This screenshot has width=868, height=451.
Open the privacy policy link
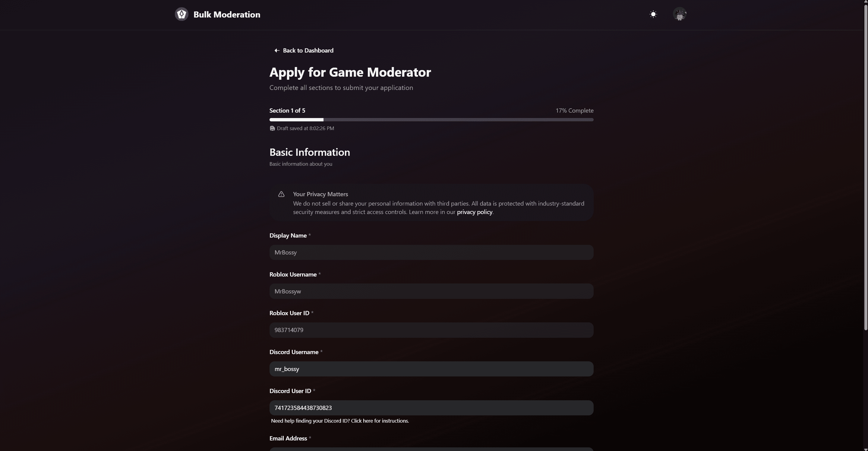click(x=475, y=212)
